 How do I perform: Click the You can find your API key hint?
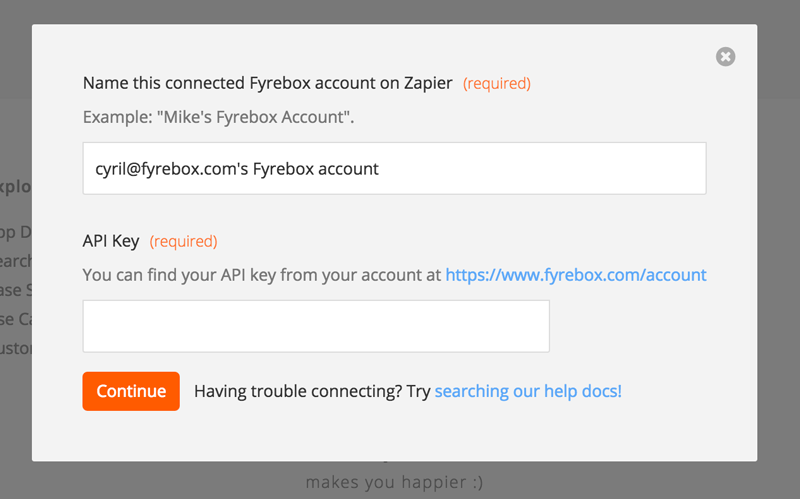262,275
